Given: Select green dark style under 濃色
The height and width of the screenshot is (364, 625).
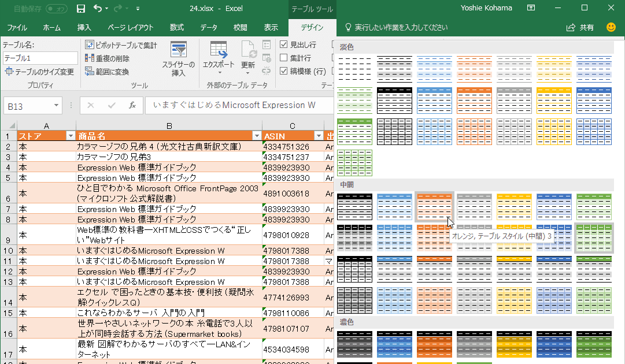Looking at the screenshot, I should (594, 344).
